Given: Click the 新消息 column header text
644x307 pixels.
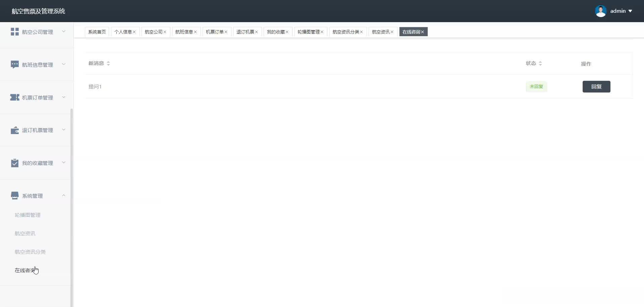Looking at the screenshot, I should [x=96, y=63].
